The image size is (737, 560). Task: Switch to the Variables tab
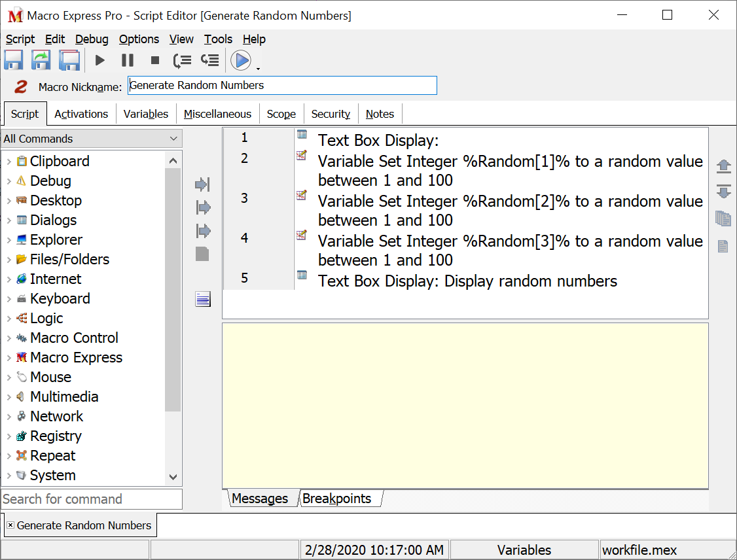pos(146,114)
